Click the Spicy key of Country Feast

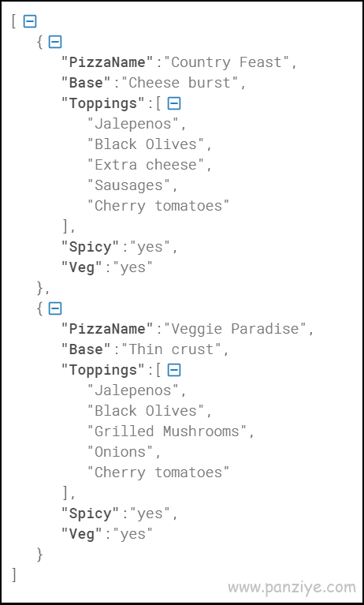pos(91,247)
